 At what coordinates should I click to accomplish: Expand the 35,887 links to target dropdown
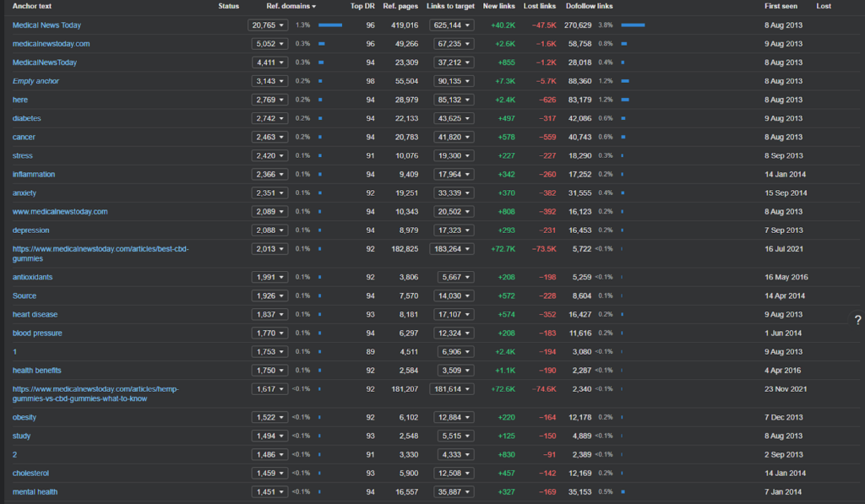[x=454, y=492]
